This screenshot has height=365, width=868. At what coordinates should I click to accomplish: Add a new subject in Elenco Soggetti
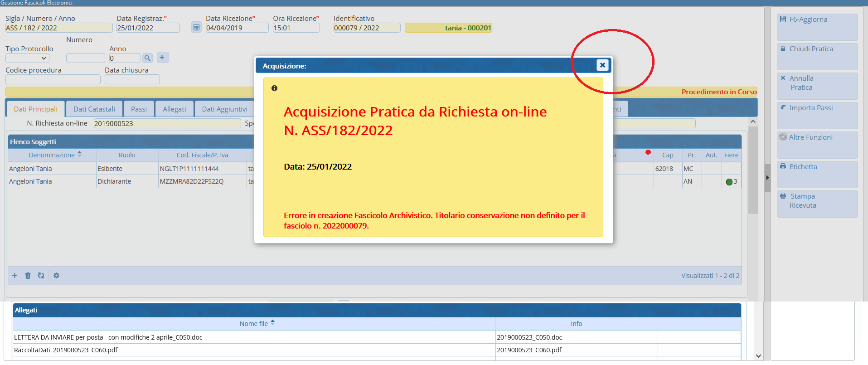click(x=15, y=276)
